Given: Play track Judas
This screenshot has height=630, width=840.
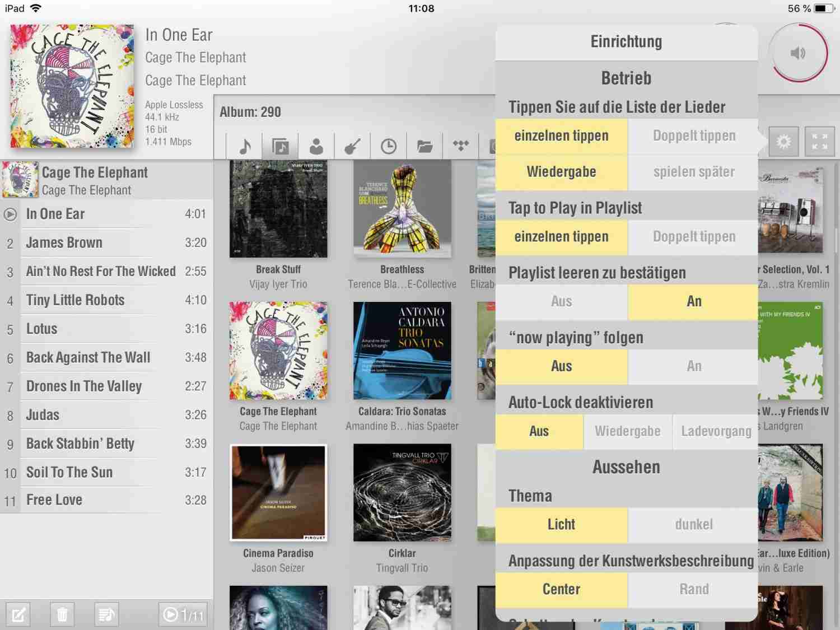Looking at the screenshot, I should point(106,415).
